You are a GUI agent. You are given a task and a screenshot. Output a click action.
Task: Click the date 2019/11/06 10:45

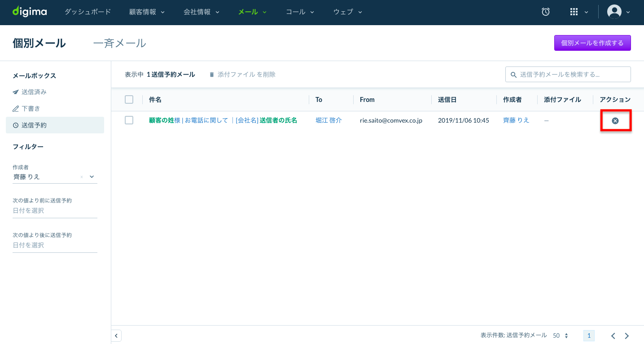point(464,120)
